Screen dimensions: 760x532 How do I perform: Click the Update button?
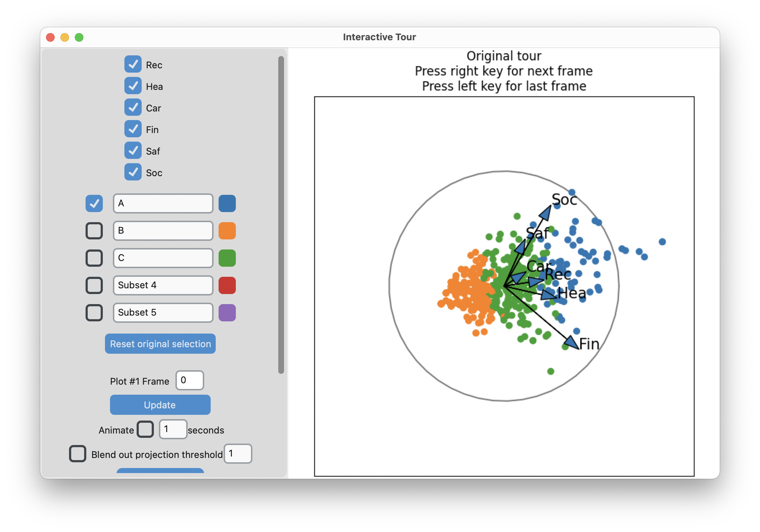[160, 404]
